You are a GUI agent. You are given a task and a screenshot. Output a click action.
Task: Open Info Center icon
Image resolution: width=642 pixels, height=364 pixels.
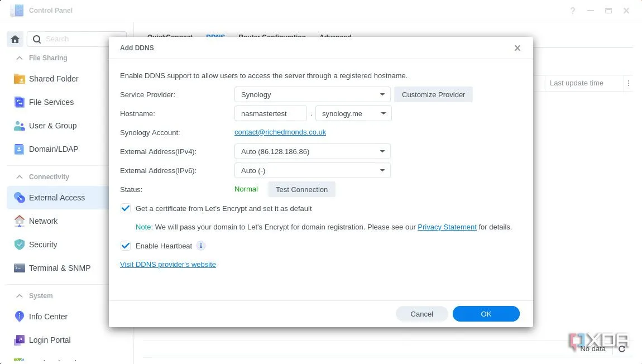click(19, 316)
